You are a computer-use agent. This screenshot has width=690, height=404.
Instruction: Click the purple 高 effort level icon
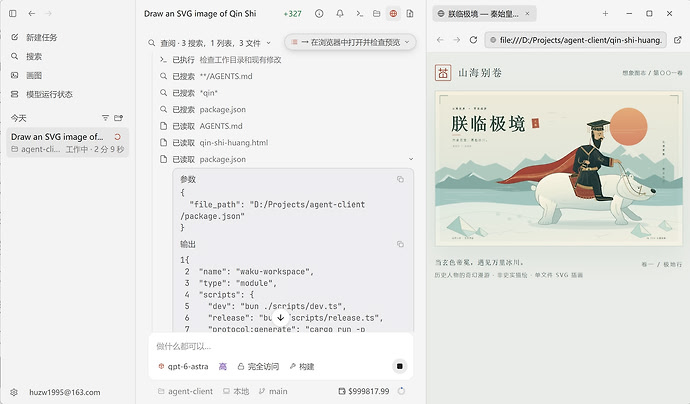[223, 366]
